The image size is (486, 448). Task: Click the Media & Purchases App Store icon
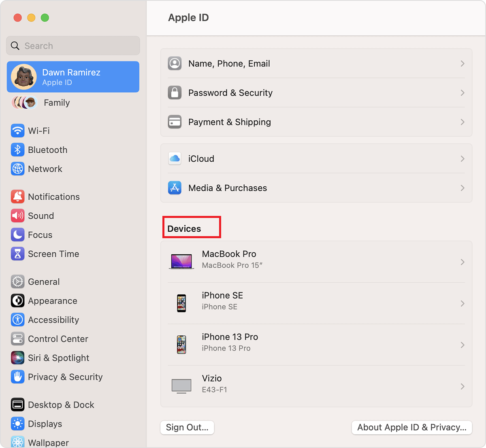coord(175,188)
